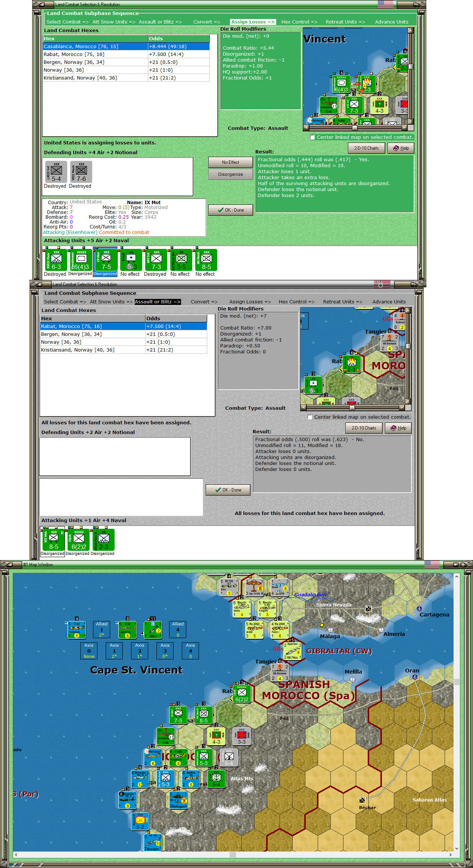Select the 101st Para 2-3 unit
The image size is (473, 868).
(103, 540)
